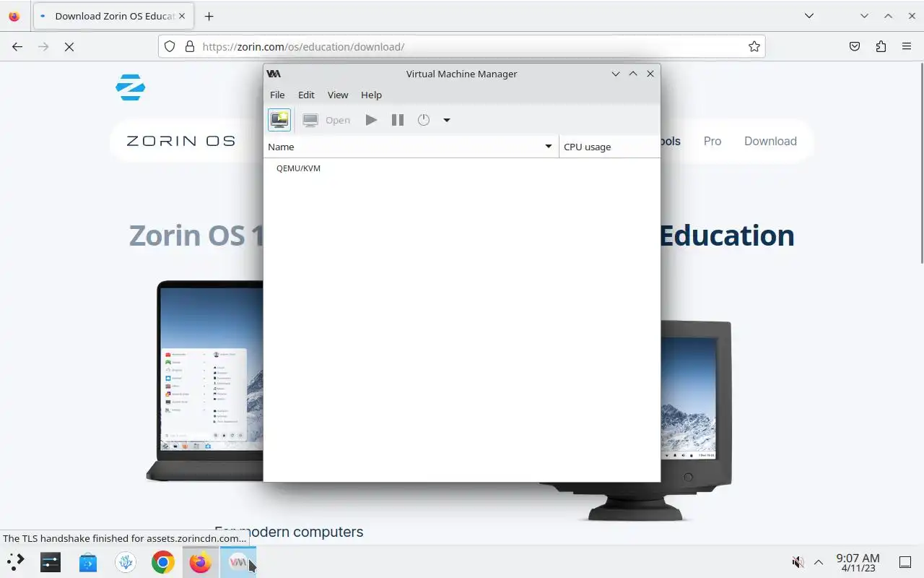Go forward in Firefox
Image resolution: width=924 pixels, height=578 pixels.
point(43,46)
